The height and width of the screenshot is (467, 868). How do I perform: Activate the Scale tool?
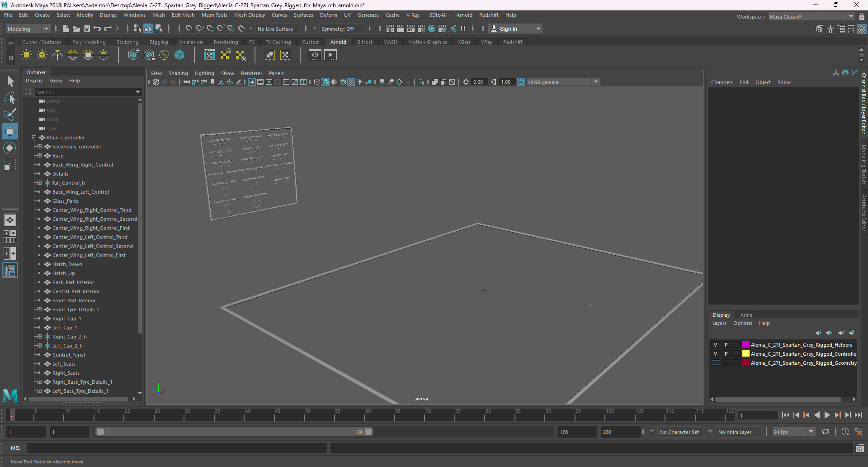tap(10, 164)
